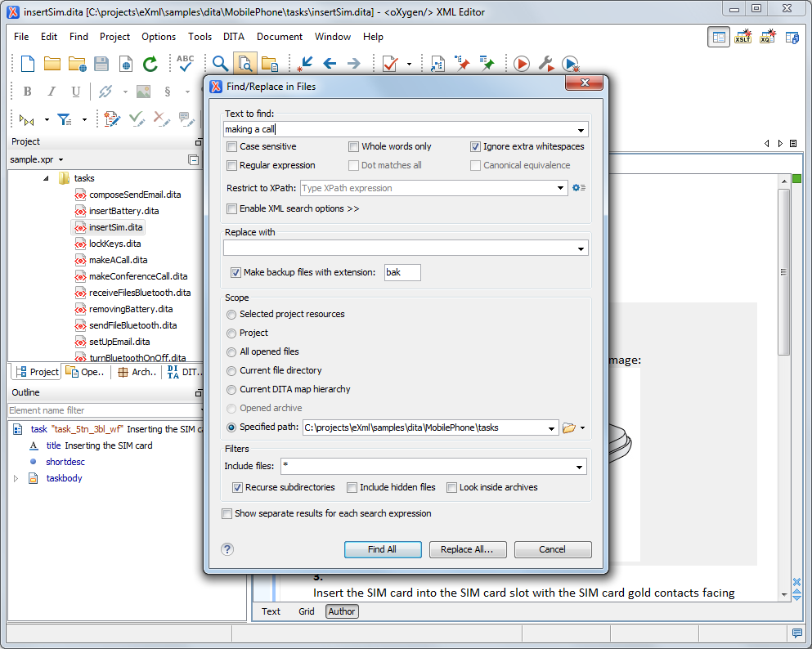Enable the Whole words only checkbox

pos(354,147)
